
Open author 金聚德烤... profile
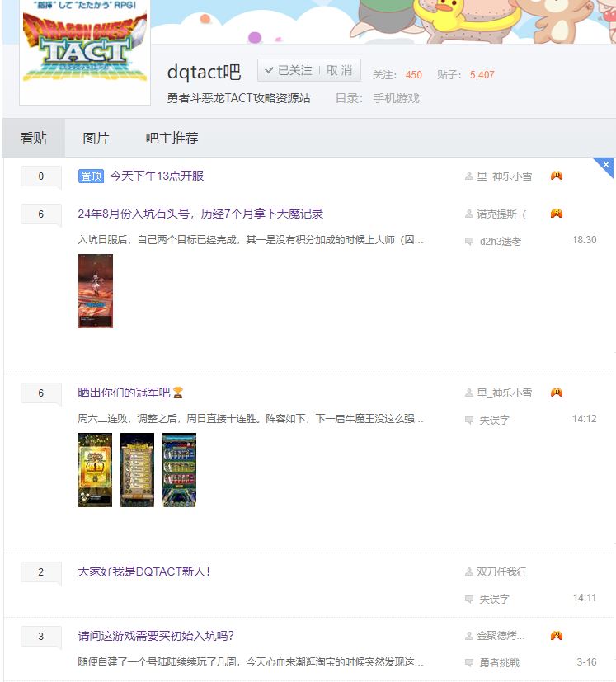pyautogui.click(x=501, y=636)
